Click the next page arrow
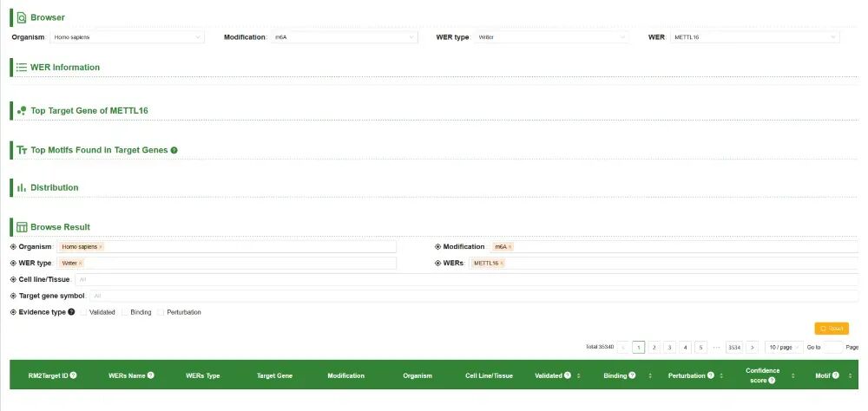Image resolution: width=868 pixels, height=411 pixels. click(752, 348)
